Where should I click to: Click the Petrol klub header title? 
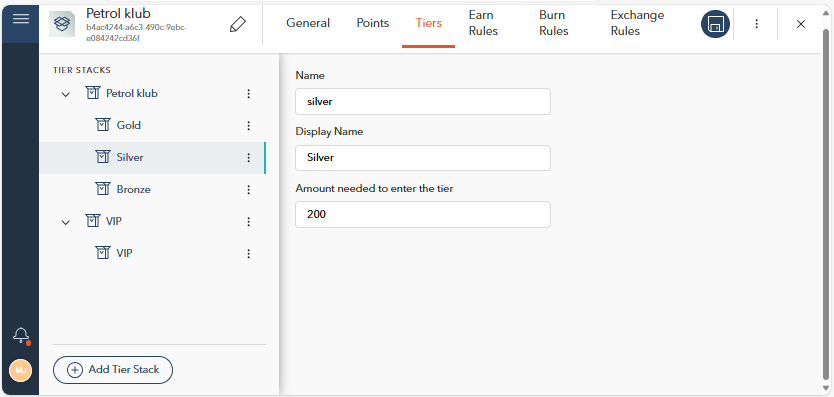click(118, 13)
